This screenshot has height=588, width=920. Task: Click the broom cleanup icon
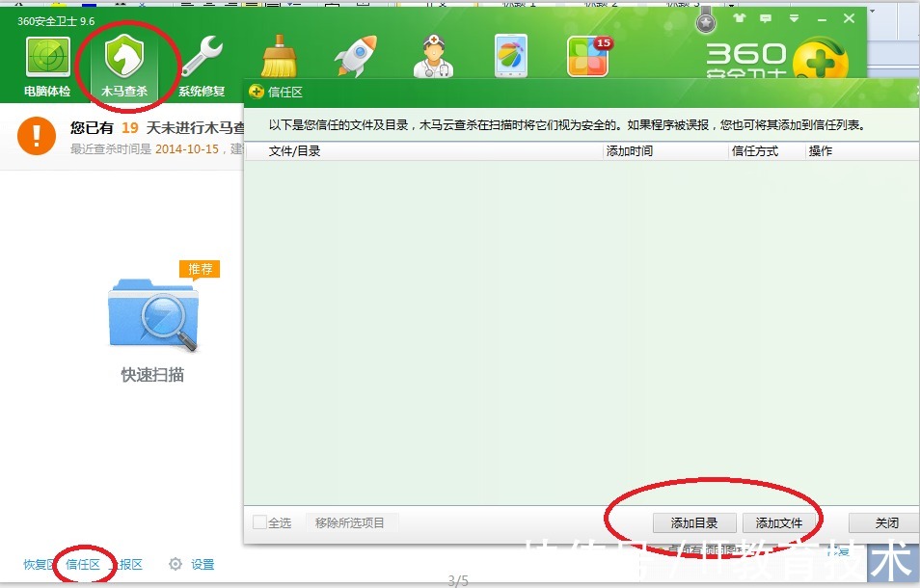click(279, 56)
